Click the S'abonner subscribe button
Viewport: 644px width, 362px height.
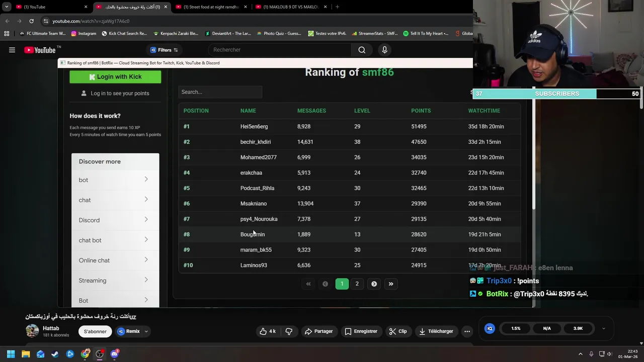tap(95, 331)
